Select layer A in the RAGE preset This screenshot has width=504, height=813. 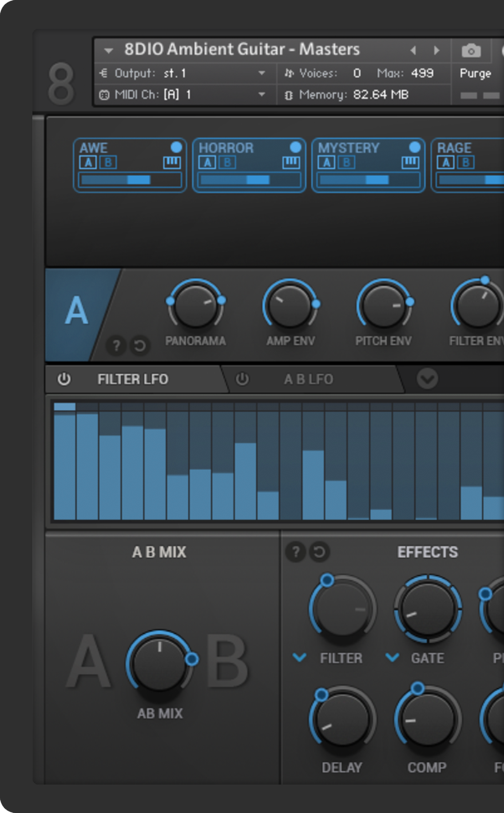click(x=446, y=163)
